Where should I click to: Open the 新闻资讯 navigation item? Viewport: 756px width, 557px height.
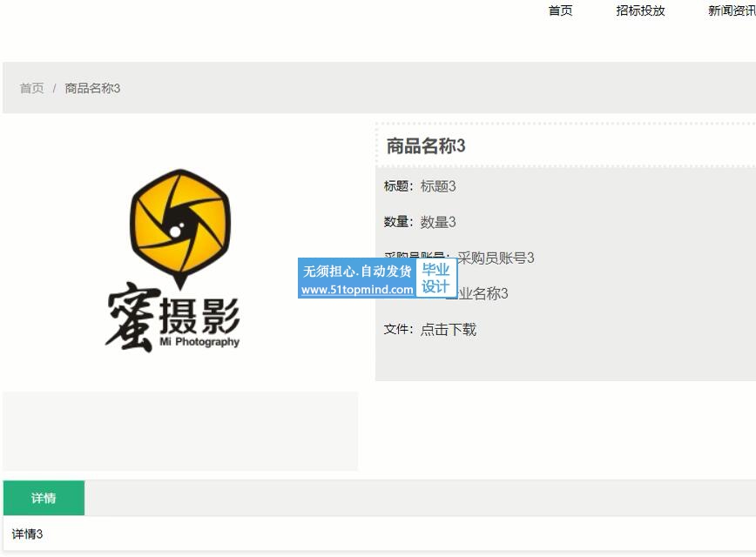point(732,10)
